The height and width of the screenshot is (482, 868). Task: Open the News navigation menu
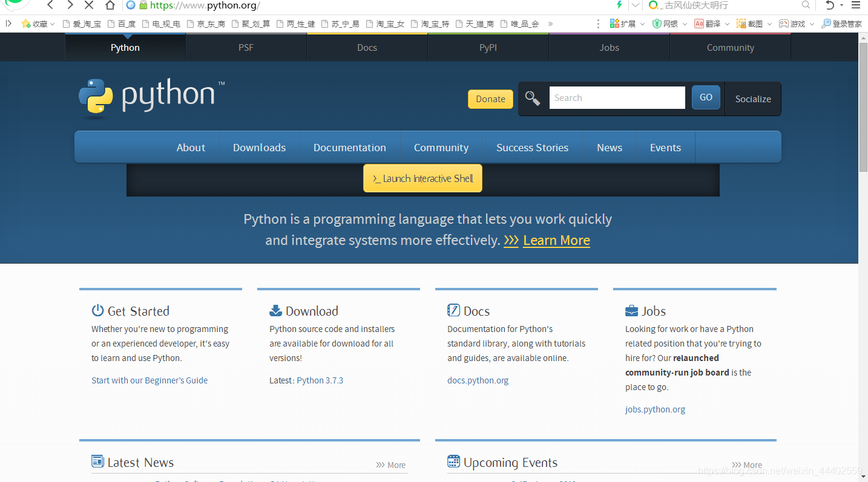610,148
